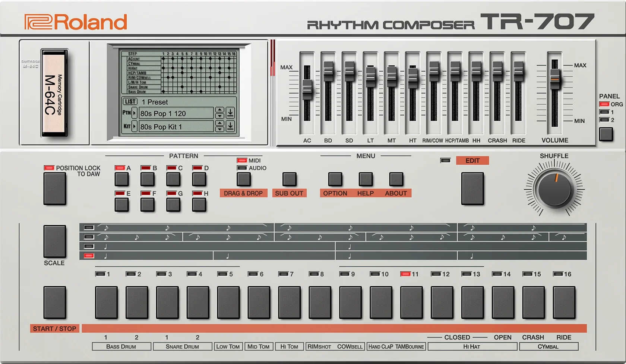
Task: Open the preset LIST browser
Action: (130, 101)
